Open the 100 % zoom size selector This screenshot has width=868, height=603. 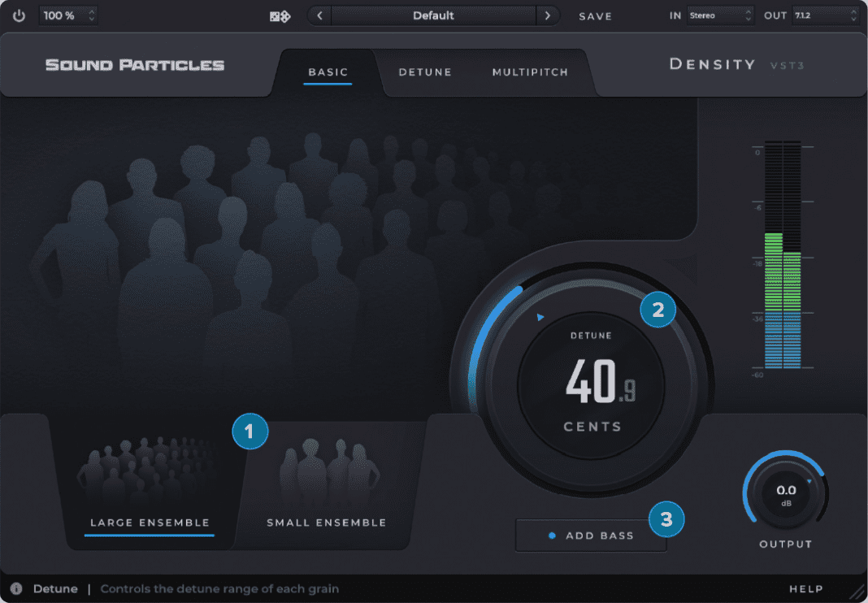(x=68, y=15)
